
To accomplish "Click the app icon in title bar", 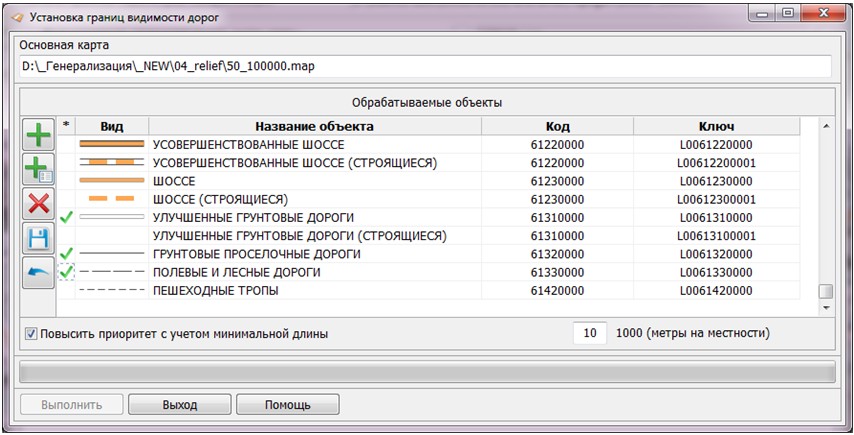I will tap(14, 17).
